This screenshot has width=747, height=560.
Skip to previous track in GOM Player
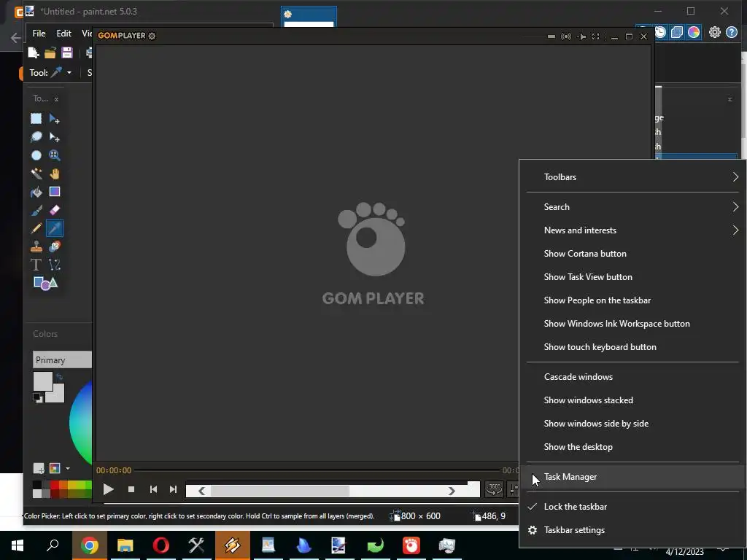pos(153,489)
